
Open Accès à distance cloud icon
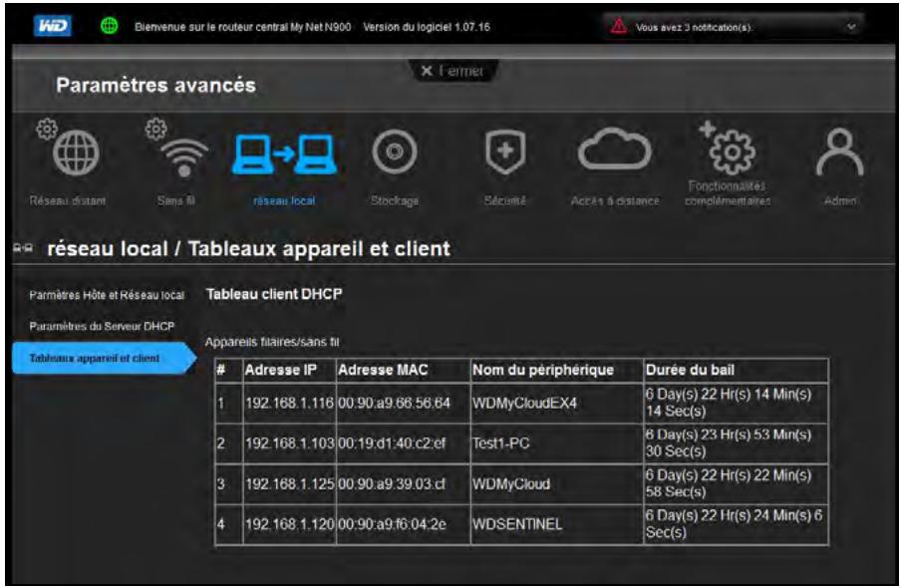click(614, 149)
